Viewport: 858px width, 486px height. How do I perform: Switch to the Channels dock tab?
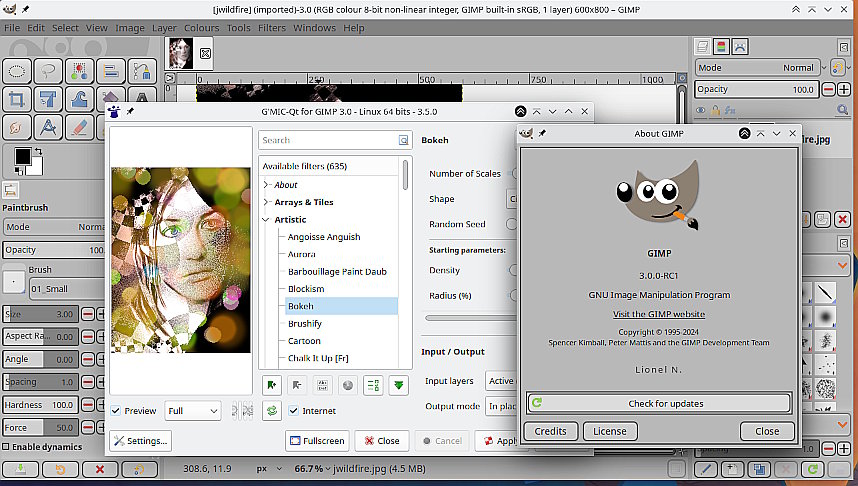click(x=721, y=47)
